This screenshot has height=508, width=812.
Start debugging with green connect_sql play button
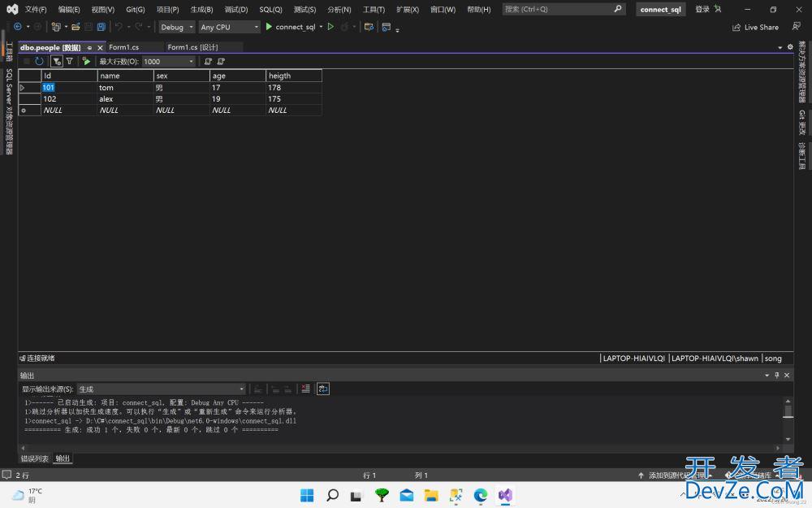pyautogui.click(x=269, y=27)
